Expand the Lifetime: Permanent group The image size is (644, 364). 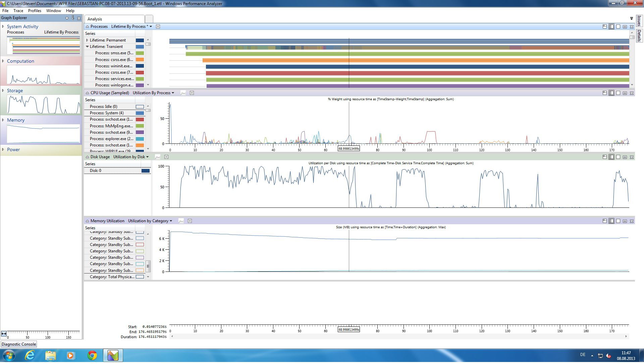87,40
